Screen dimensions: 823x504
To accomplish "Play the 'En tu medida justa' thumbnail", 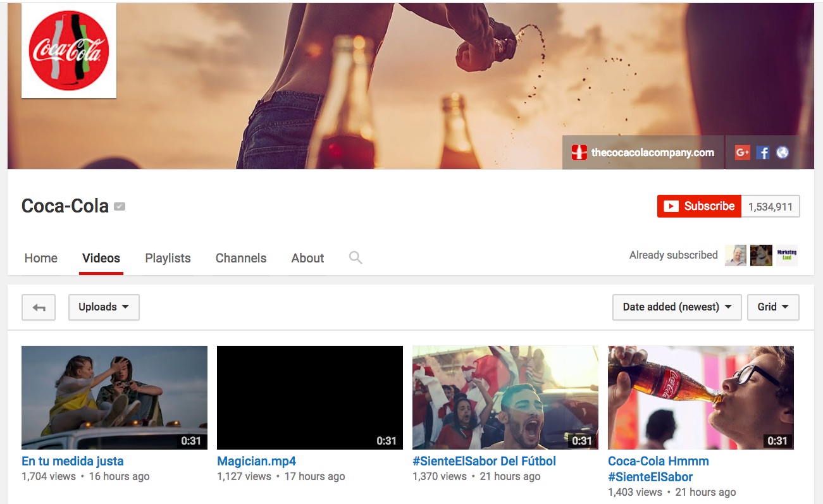I will click(x=114, y=397).
